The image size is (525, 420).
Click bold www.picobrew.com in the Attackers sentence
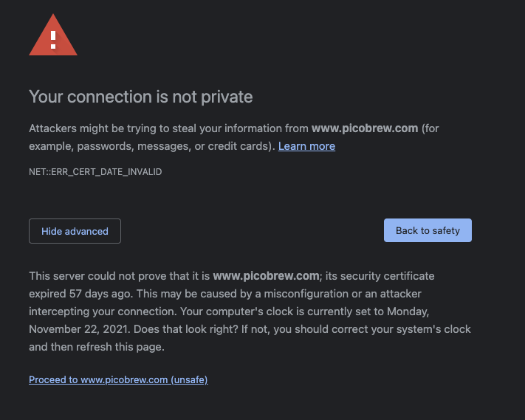[x=365, y=128]
